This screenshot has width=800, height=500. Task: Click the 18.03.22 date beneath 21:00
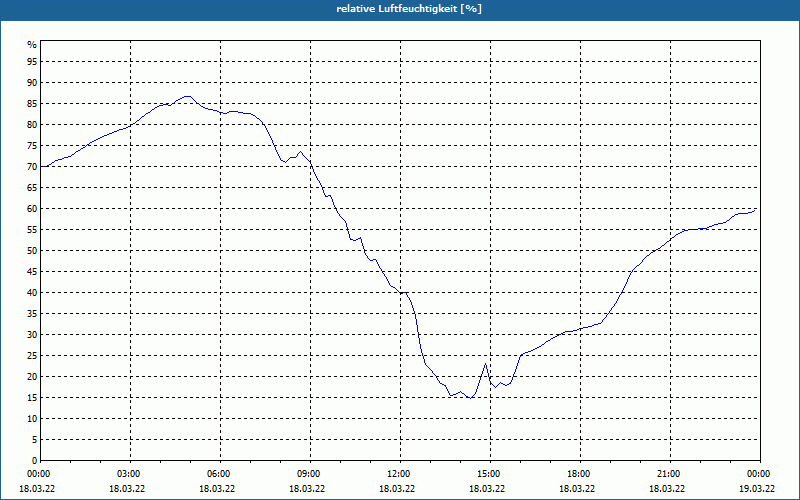pos(667,489)
